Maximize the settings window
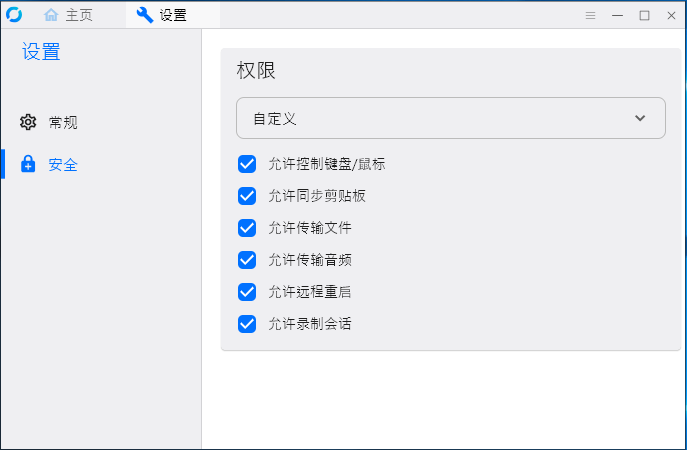687x450 pixels. (644, 15)
